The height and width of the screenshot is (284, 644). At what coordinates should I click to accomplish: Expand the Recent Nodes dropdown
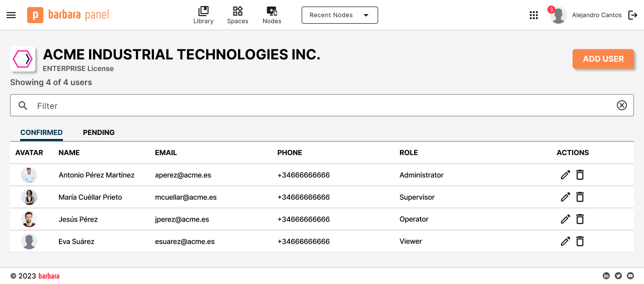pyautogui.click(x=340, y=15)
